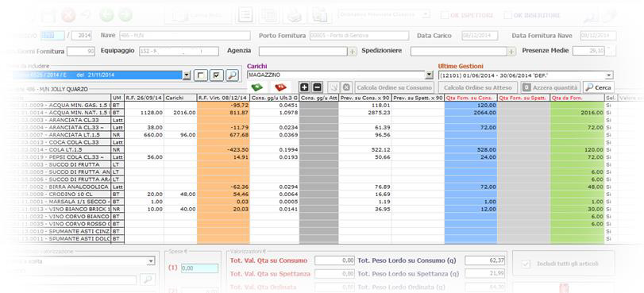Click the Giorni Fornitura field showing 90
The width and height of the screenshot is (644, 293).
point(81,52)
